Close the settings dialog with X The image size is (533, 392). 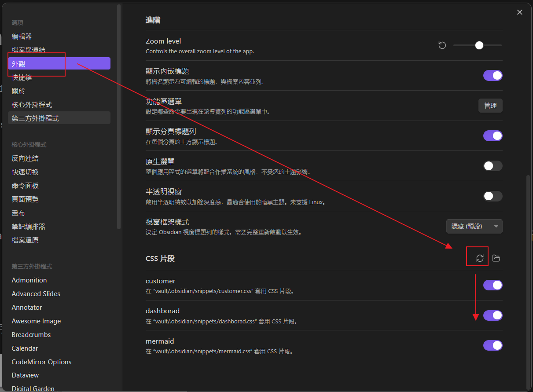520,12
